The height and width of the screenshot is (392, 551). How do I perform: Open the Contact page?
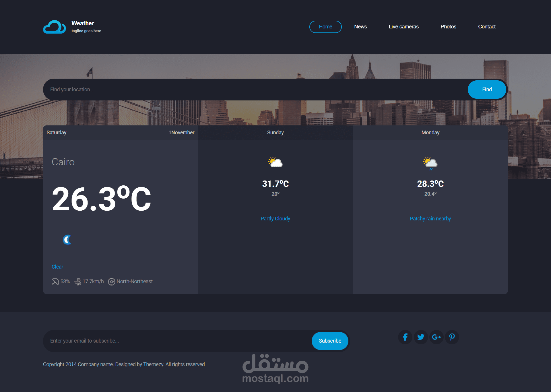point(487,26)
